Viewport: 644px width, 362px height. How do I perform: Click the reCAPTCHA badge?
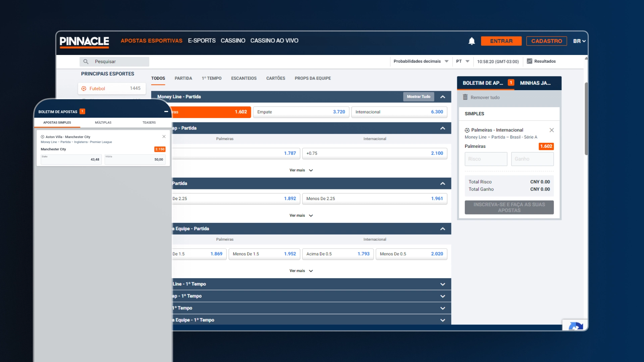[x=575, y=325]
